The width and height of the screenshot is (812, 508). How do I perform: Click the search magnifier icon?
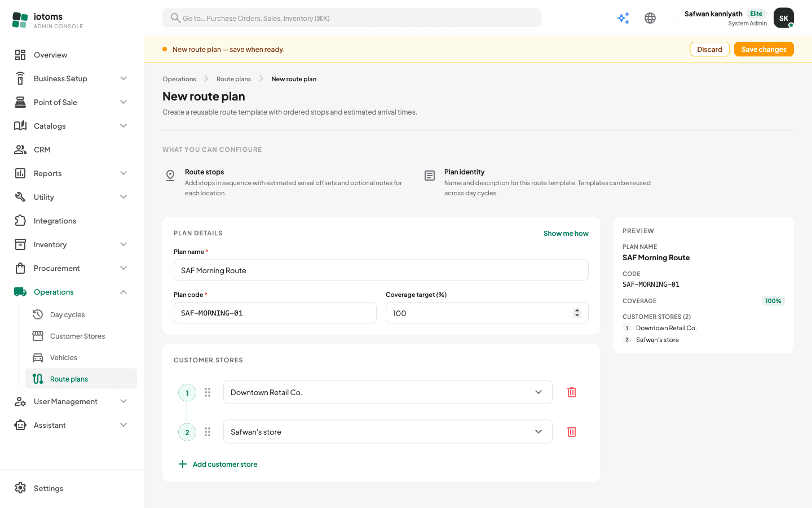click(x=175, y=18)
